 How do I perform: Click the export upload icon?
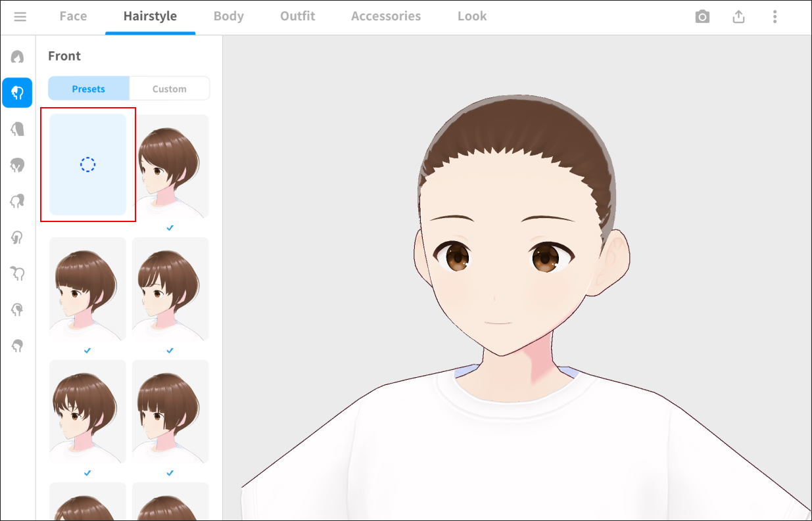click(x=738, y=16)
